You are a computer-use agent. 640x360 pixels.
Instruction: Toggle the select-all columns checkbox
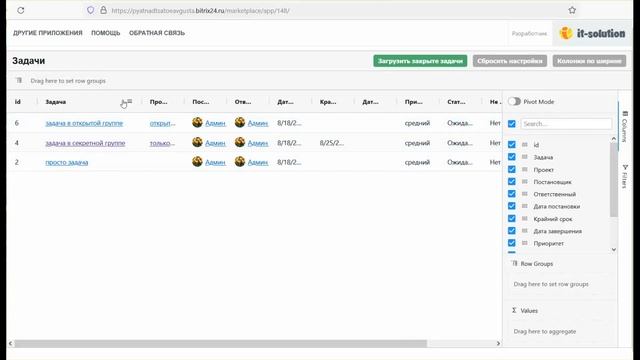pos(512,124)
